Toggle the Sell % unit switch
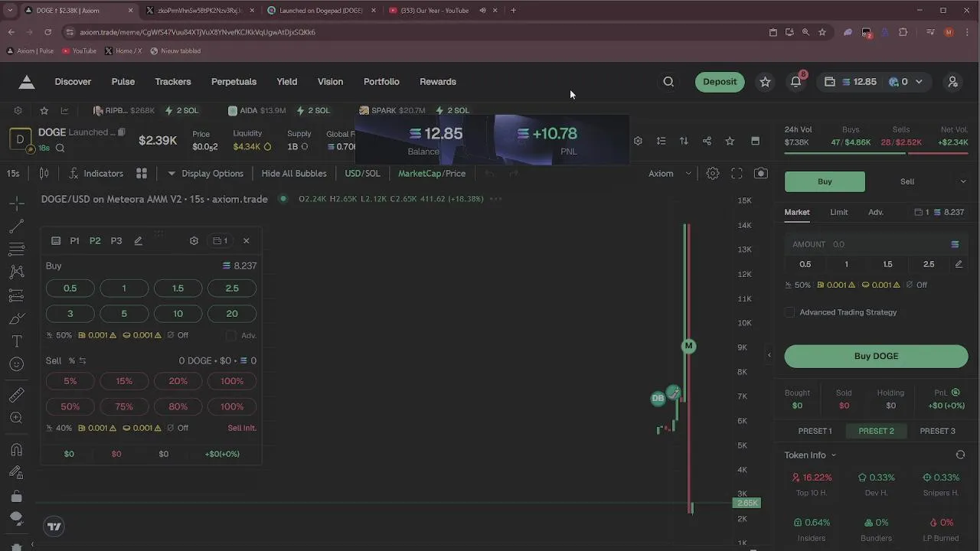This screenshot has height=551, width=980. tap(82, 360)
